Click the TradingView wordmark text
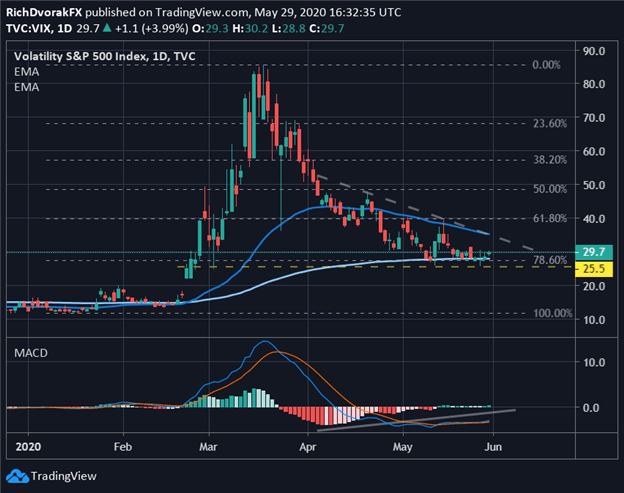624x493 pixels. [x=64, y=476]
